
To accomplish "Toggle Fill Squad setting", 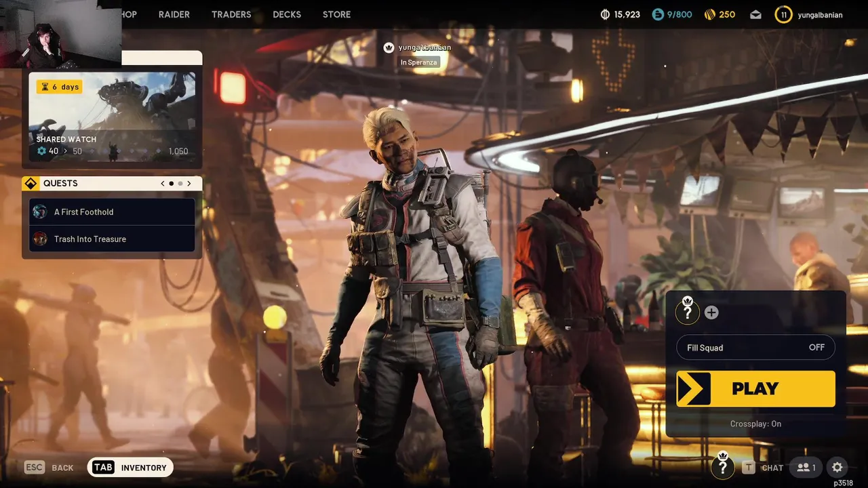I will (755, 348).
